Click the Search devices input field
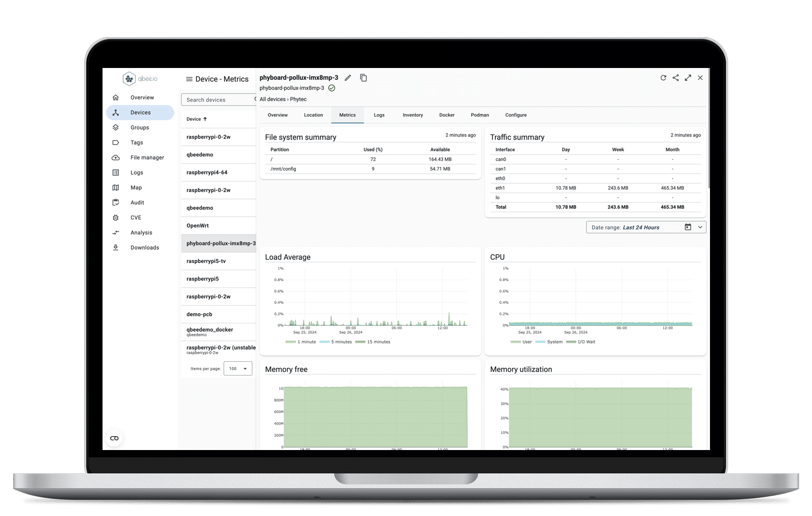The width and height of the screenshot is (812, 516). (218, 100)
